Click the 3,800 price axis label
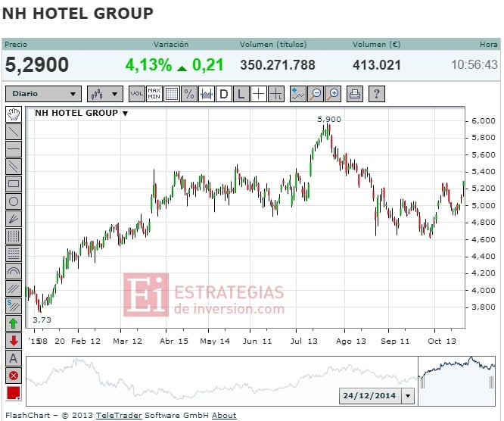This screenshot has width=504, height=421. click(483, 307)
